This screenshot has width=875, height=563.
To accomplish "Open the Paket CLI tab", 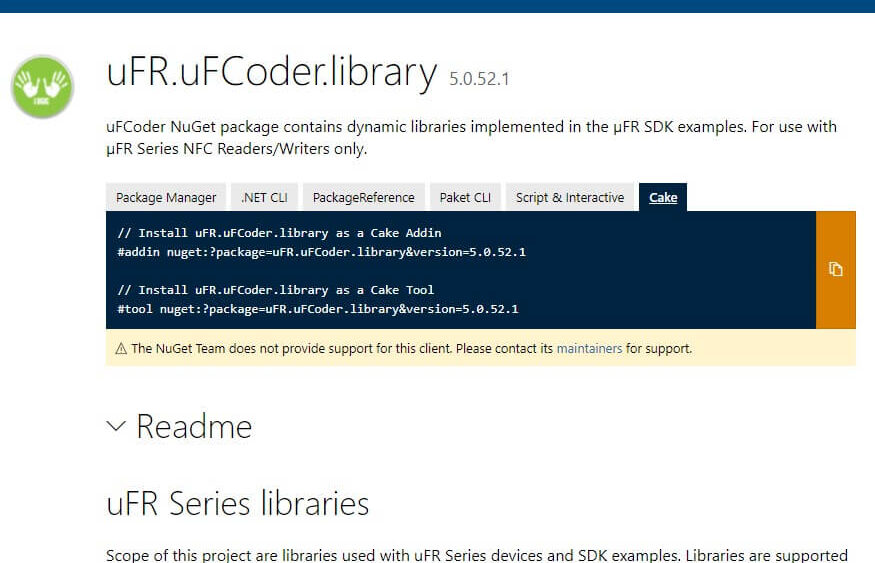I will point(465,198).
